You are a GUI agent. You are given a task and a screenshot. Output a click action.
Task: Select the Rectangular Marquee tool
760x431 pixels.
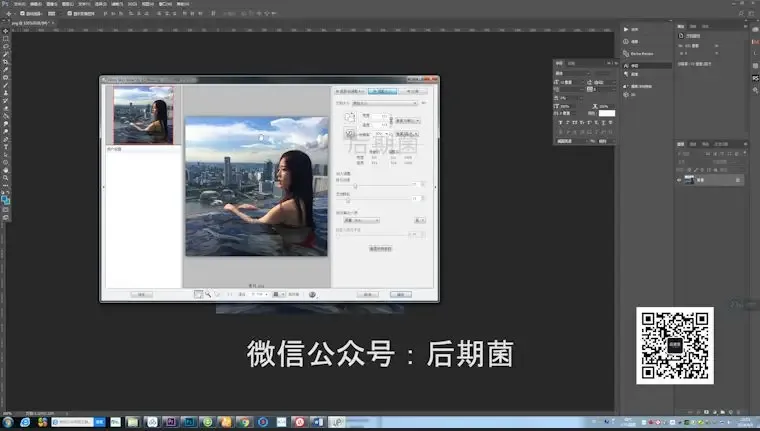click(7, 38)
